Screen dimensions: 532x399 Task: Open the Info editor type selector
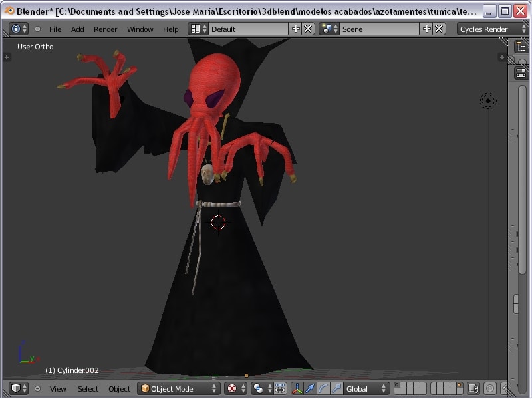[x=19, y=29]
